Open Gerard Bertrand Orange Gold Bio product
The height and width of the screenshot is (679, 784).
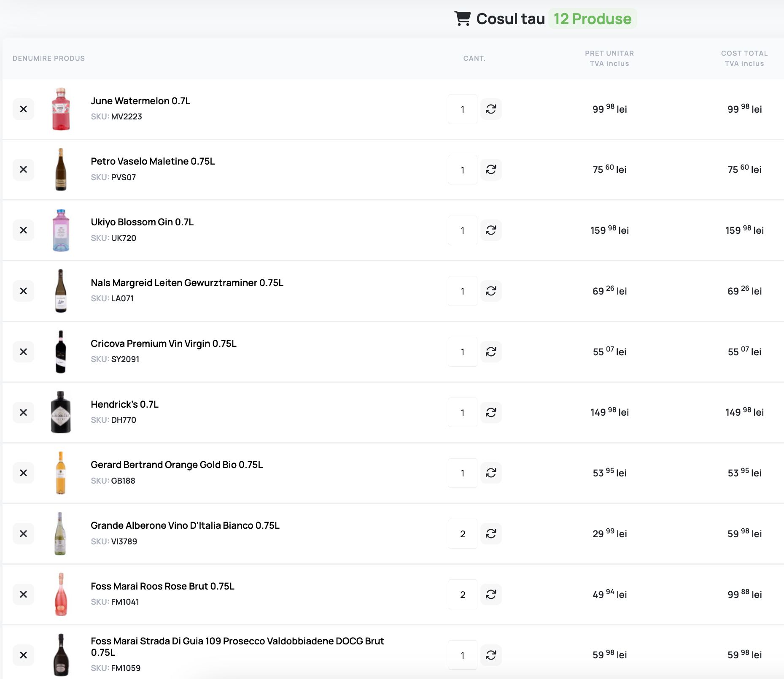(177, 465)
